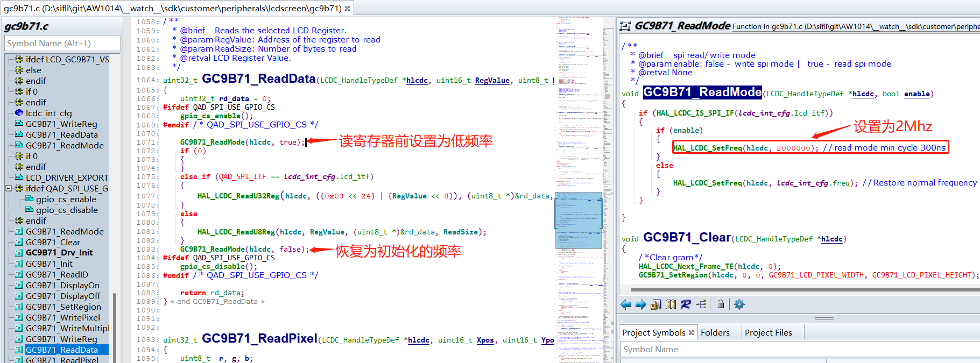Click the icon beside GC9B71_SetRegion in symbol list
The height and width of the screenshot is (363, 980).
pos(19,307)
